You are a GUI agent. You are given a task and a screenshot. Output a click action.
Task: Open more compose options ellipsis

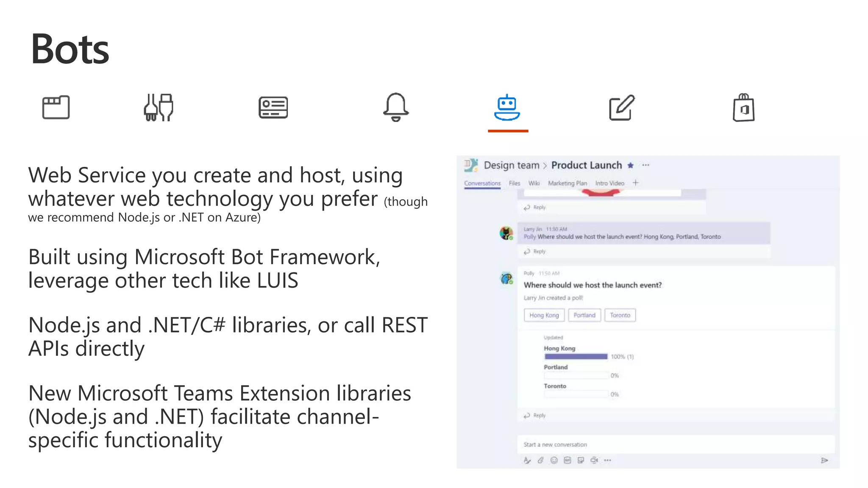click(608, 460)
